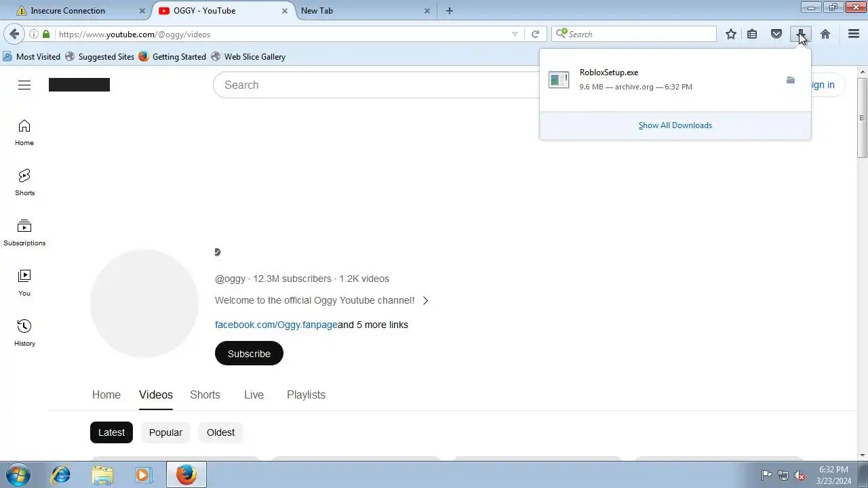This screenshot has width=868, height=488.
Task: Open the channel Playlists tab
Action: tap(306, 394)
